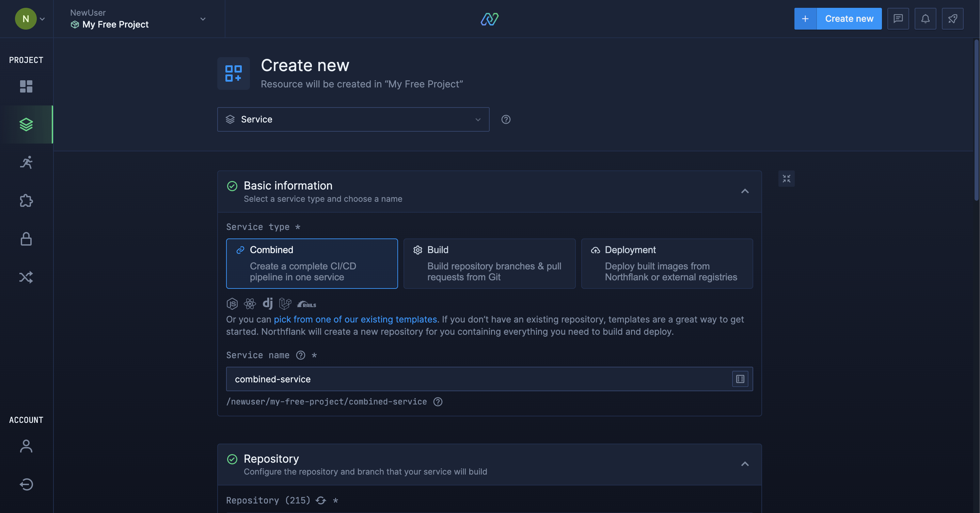Collapse the Repository section
The height and width of the screenshot is (513, 980).
pos(744,464)
